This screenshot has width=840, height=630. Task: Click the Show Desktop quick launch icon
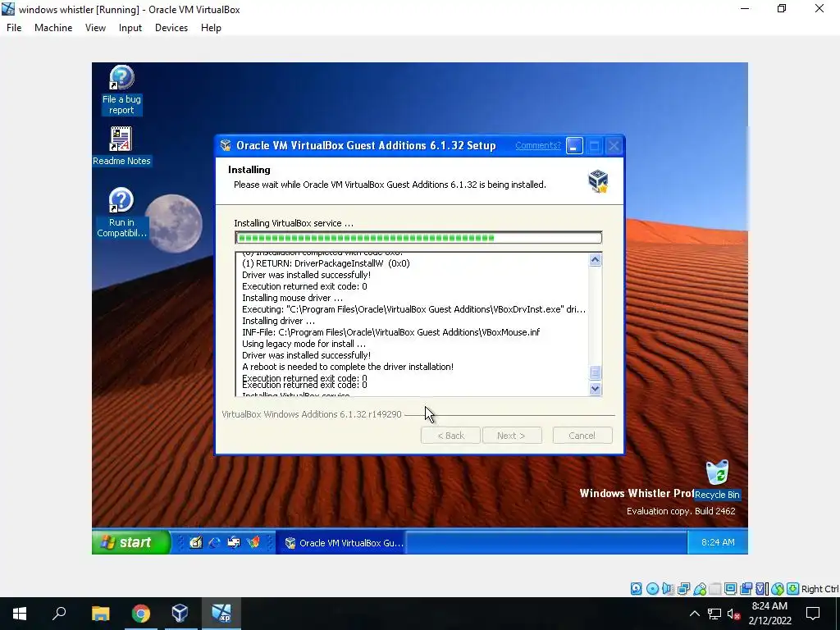click(195, 543)
